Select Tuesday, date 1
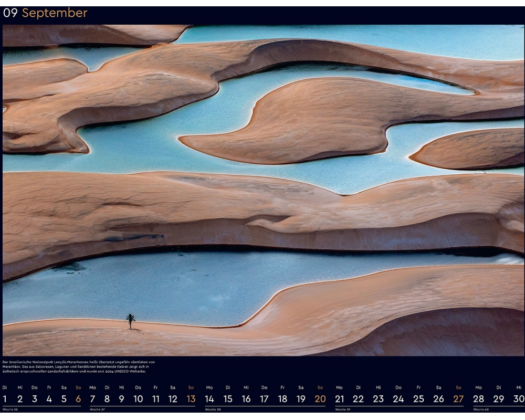The width and height of the screenshot is (525, 420). (x=5, y=399)
